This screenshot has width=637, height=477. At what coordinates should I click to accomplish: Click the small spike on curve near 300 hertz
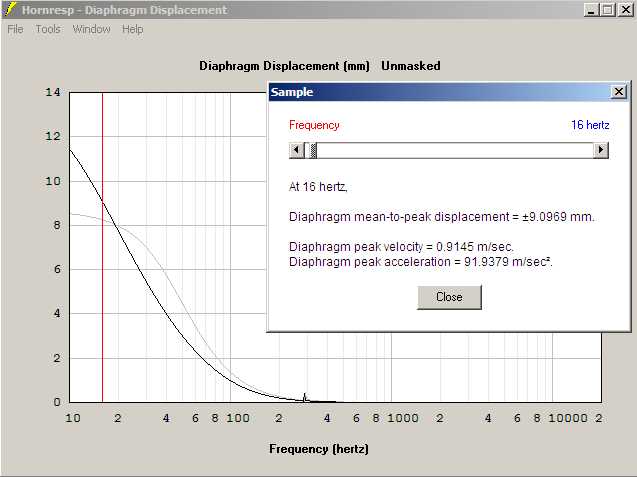pos(304,397)
